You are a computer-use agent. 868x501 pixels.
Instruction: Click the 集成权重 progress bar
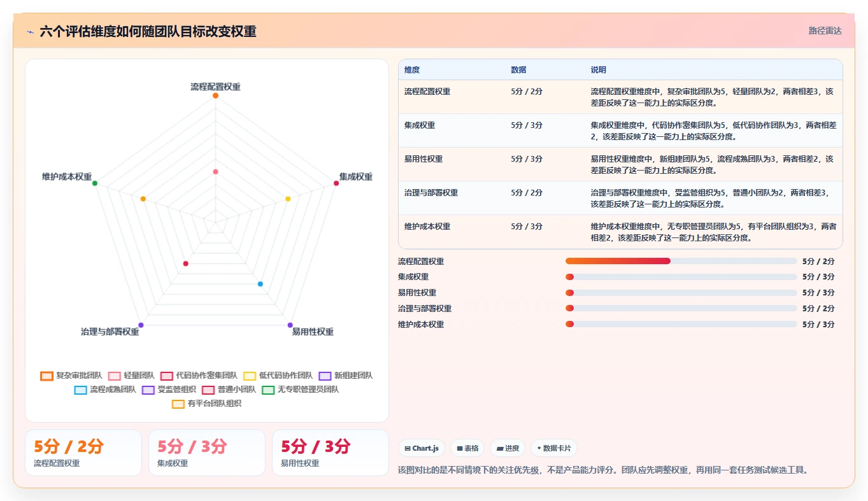(x=681, y=277)
